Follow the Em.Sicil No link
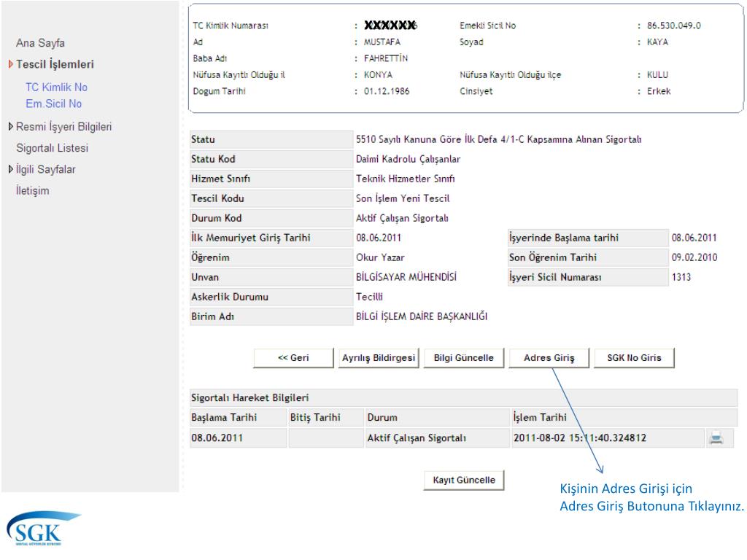 53,104
